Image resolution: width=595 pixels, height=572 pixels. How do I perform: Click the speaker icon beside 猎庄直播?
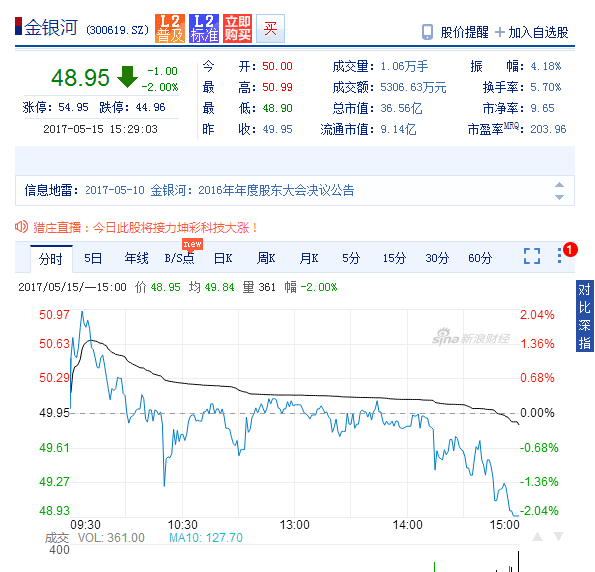21,227
